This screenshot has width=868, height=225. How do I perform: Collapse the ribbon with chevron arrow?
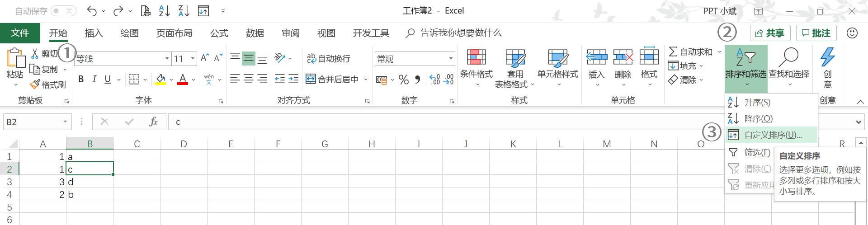coord(860,102)
